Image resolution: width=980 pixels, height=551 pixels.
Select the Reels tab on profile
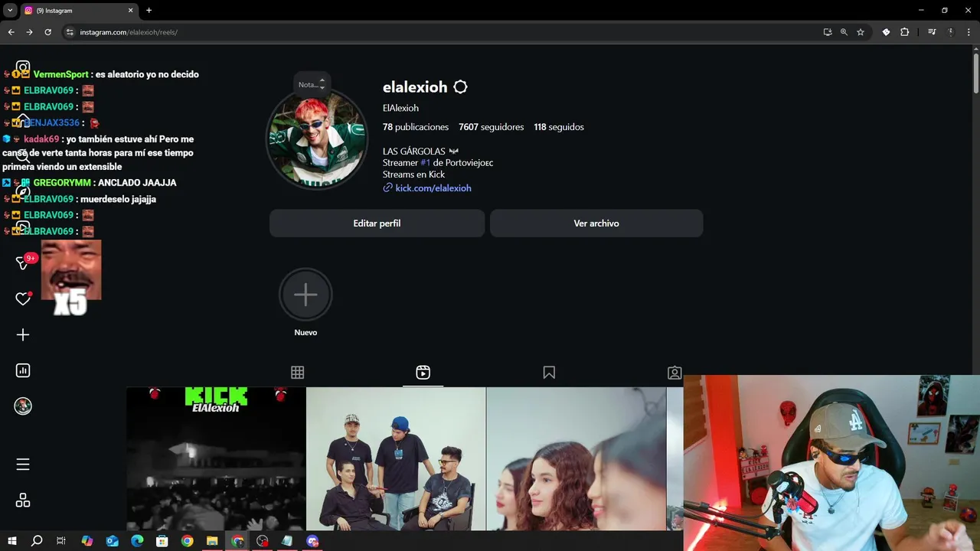click(423, 373)
